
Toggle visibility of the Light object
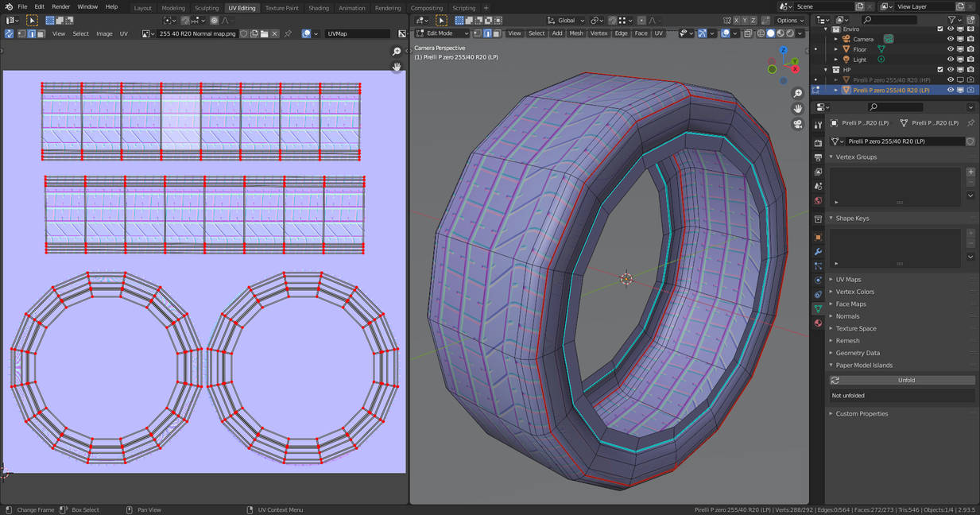click(950, 59)
